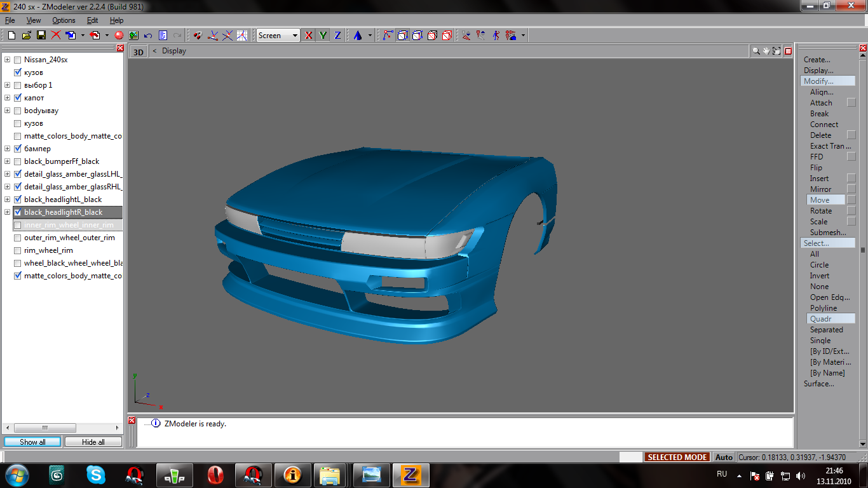
Task: Open the Options menu
Action: (64, 20)
